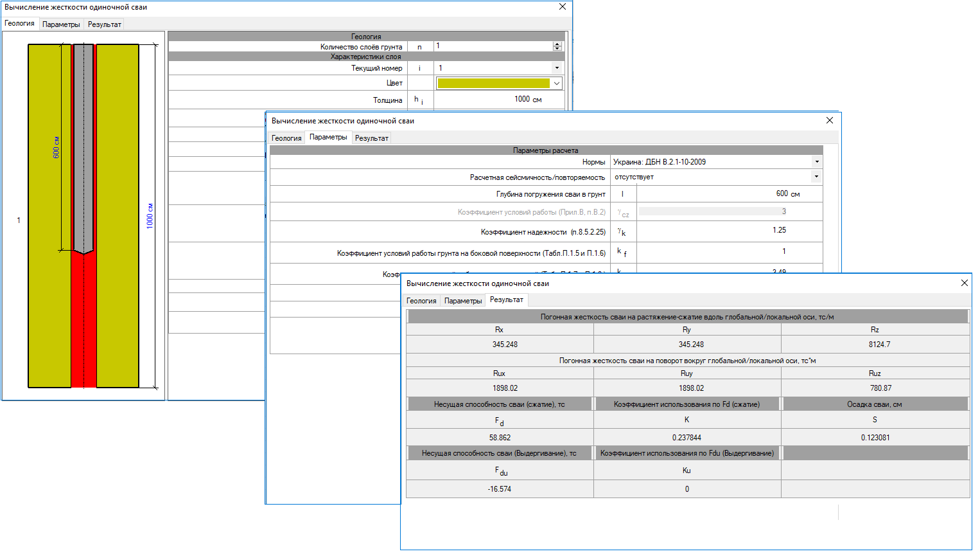Open Параметры tab in back window
Screen dimensions: 980x556
(61, 24)
